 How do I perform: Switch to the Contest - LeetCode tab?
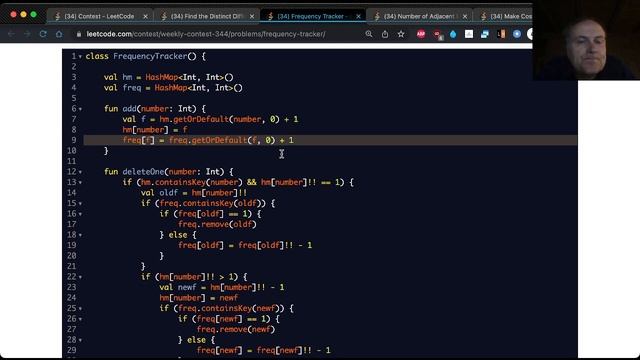pyautogui.click(x=99, y=16)
